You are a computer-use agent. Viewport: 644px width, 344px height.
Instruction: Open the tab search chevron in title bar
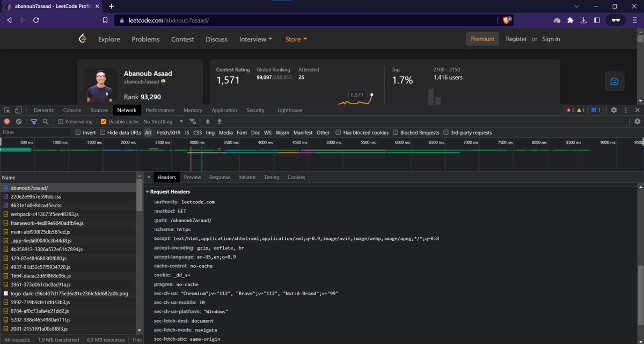[x=576, y=6]
